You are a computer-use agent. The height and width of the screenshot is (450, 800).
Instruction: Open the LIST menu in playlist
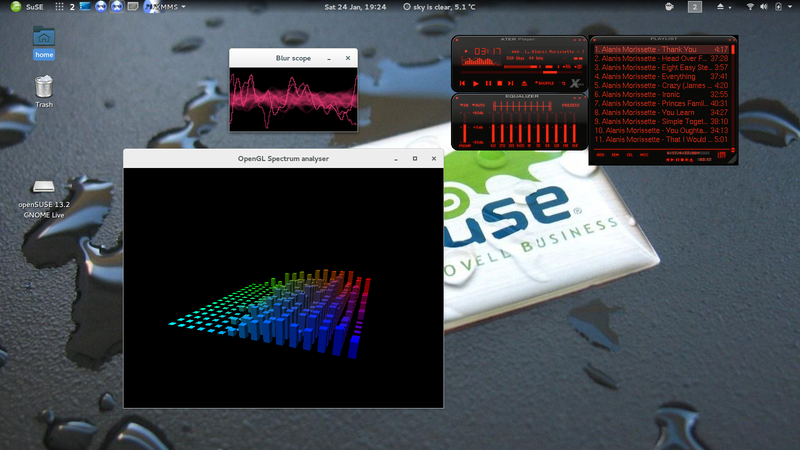point(721,155)
